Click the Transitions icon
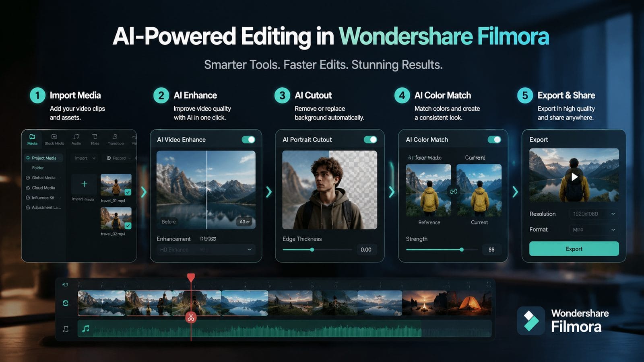This screenshot has width=644, height=362. coord(115,137)
